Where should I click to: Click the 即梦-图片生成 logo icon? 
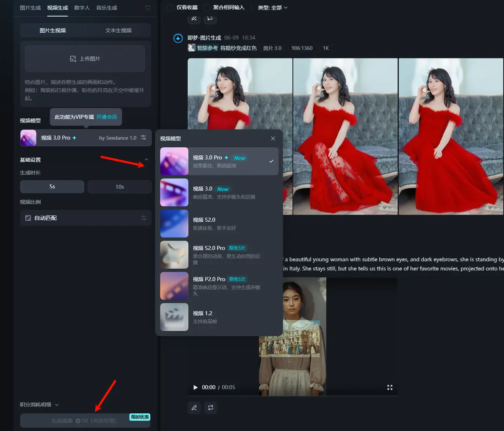pyautogui.click(x=178, y=37)
